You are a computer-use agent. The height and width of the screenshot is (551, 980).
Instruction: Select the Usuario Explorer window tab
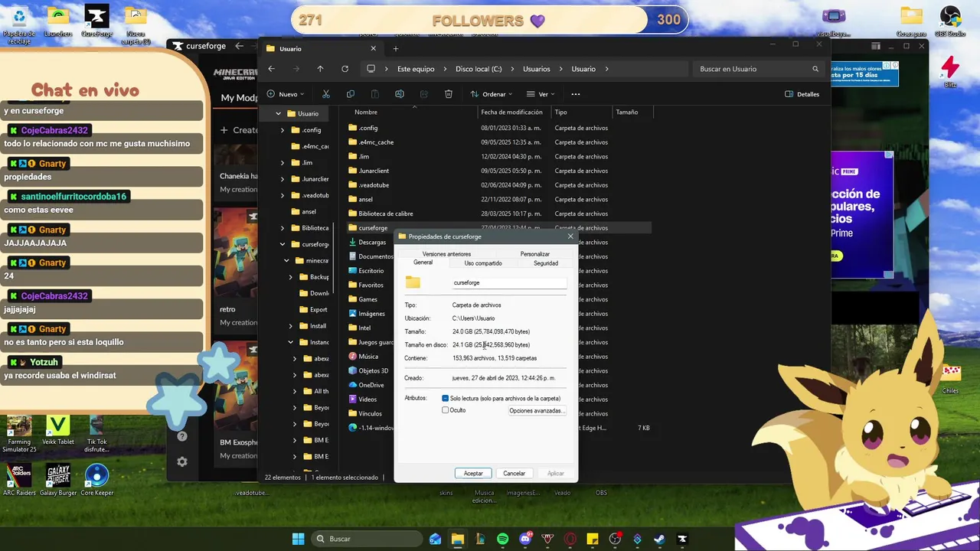point(322,48)
